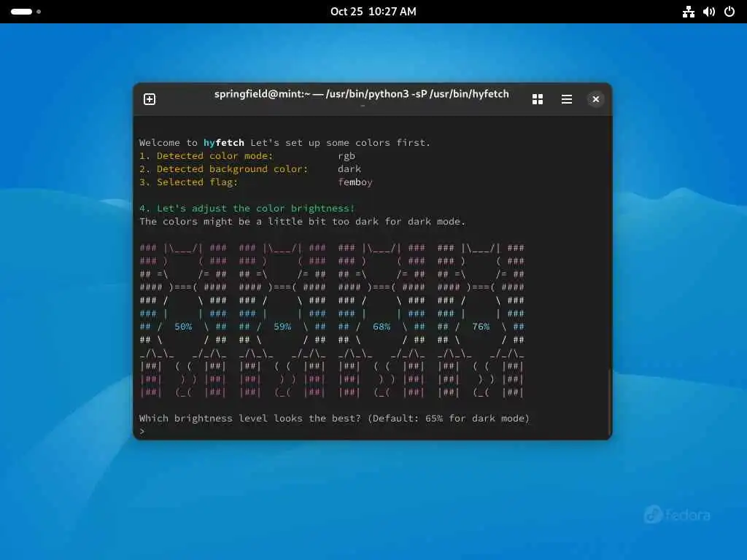Click the 'dark' background color value
The width and height of the screenshot is (747, 560).
[x=349, y=169]
